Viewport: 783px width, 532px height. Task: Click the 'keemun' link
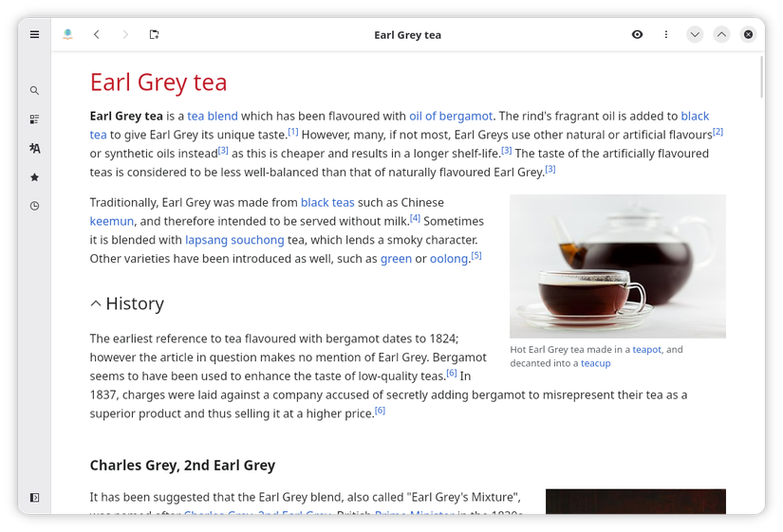(x=112, y=221)
